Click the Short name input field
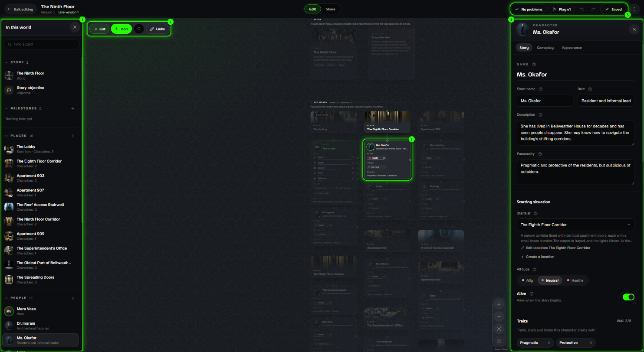 pos(545,101)
